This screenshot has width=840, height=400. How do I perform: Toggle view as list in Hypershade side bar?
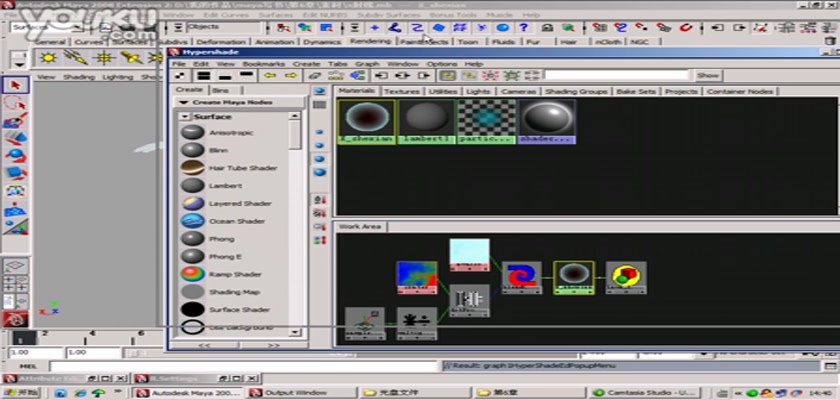319,104
